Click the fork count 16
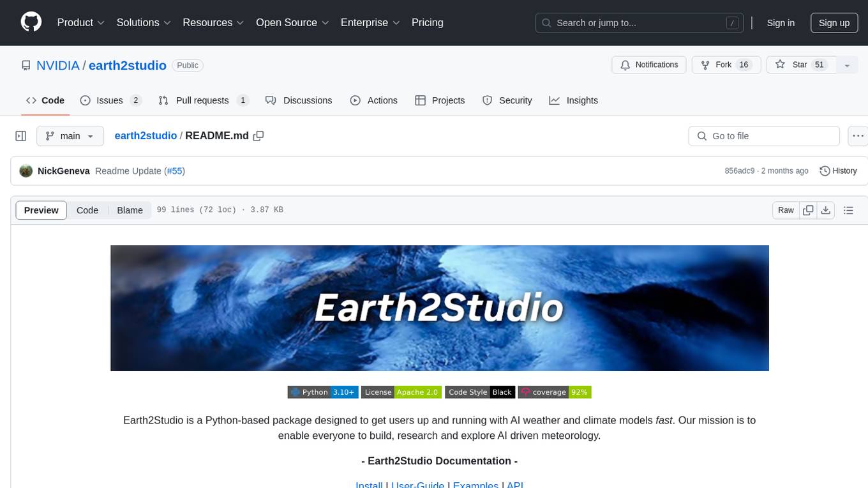This screenshot has width=868, height=488. 743,65
